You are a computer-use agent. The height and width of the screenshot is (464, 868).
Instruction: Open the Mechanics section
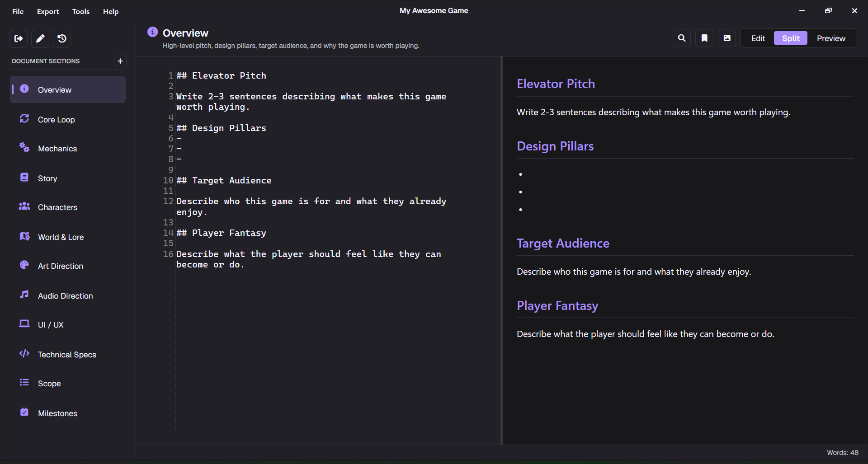[68, 149]
